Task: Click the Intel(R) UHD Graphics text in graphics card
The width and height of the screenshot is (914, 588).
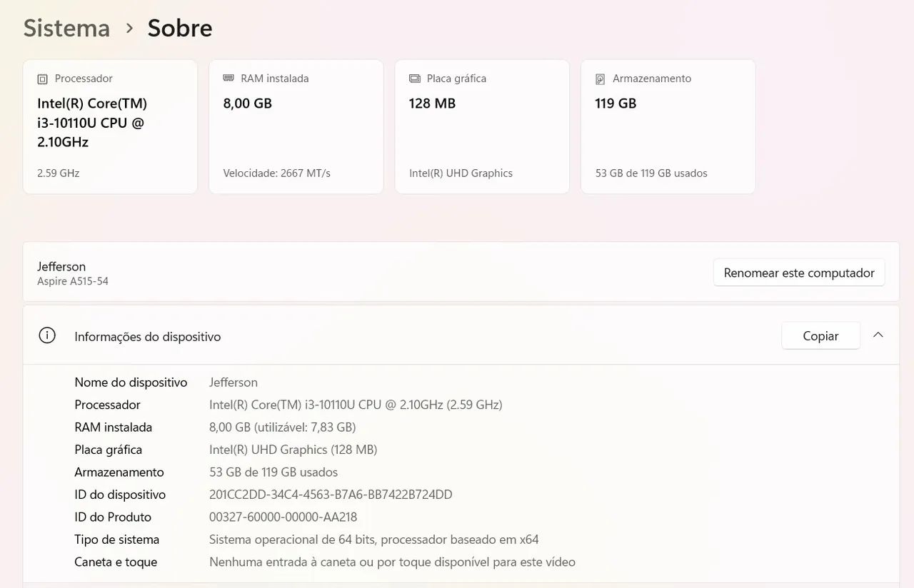Action: click(x=461, y=173)
